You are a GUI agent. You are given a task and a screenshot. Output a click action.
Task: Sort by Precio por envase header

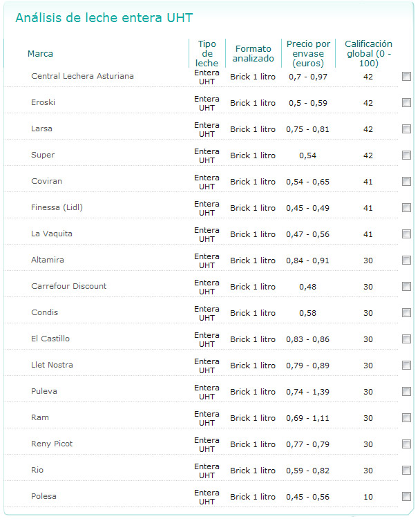tap(308, 53)
